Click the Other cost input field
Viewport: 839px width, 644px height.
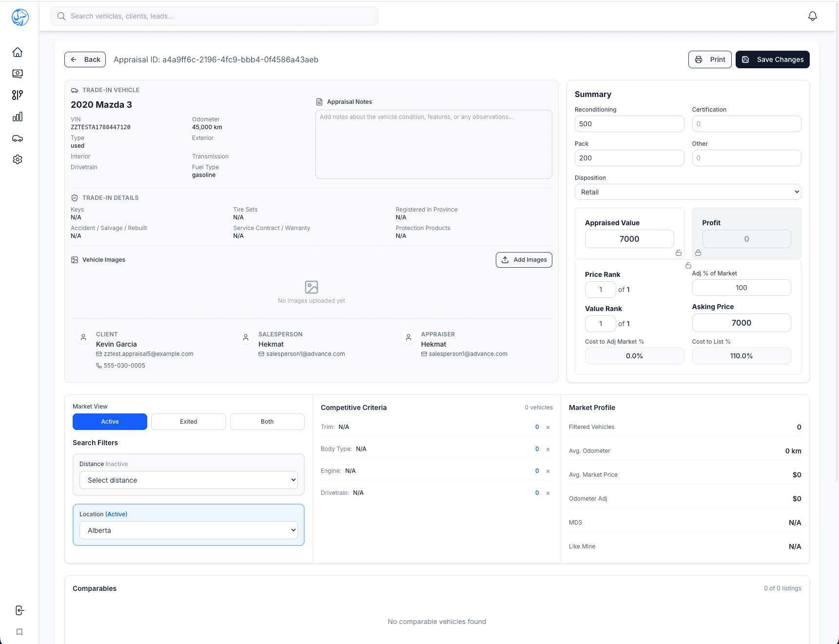coord(747,158)
